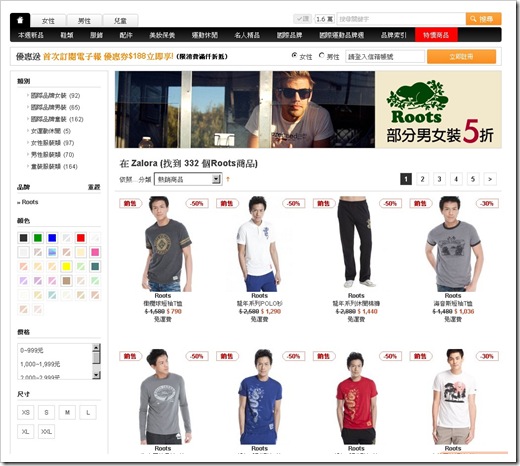Click the Roots beaver logo in the banner
The image size is (520, 466).
coord(417,101)
